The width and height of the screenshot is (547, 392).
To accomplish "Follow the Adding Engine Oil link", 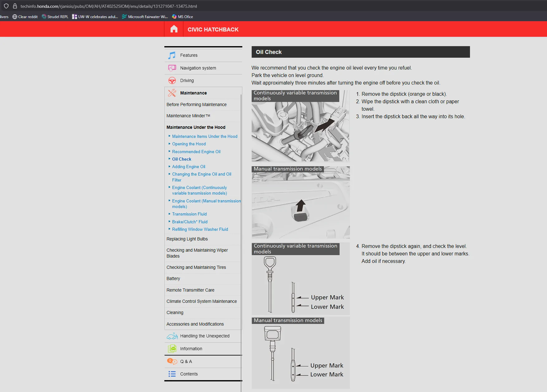I will (189, 167).
